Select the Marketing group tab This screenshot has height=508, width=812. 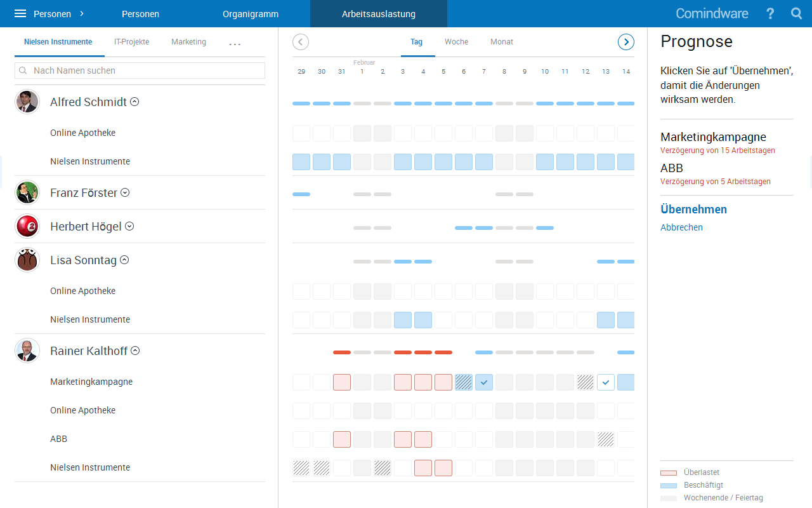188,42
